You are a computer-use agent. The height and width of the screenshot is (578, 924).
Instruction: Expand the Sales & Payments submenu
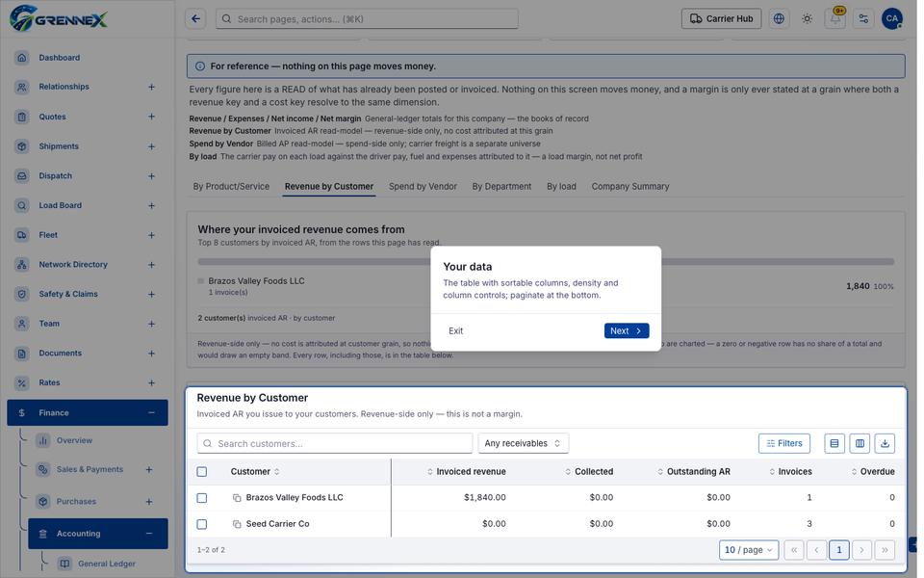[x=149, y=469]
